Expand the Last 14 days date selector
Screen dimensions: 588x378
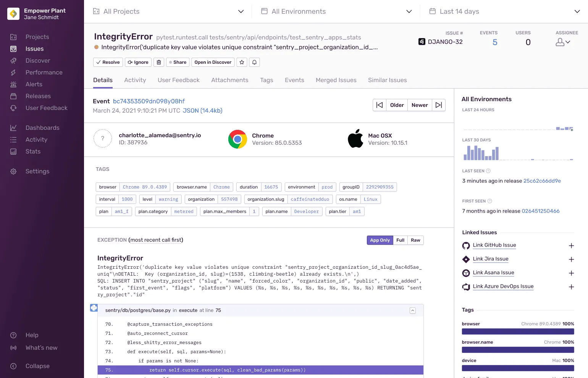coord(504,11)
